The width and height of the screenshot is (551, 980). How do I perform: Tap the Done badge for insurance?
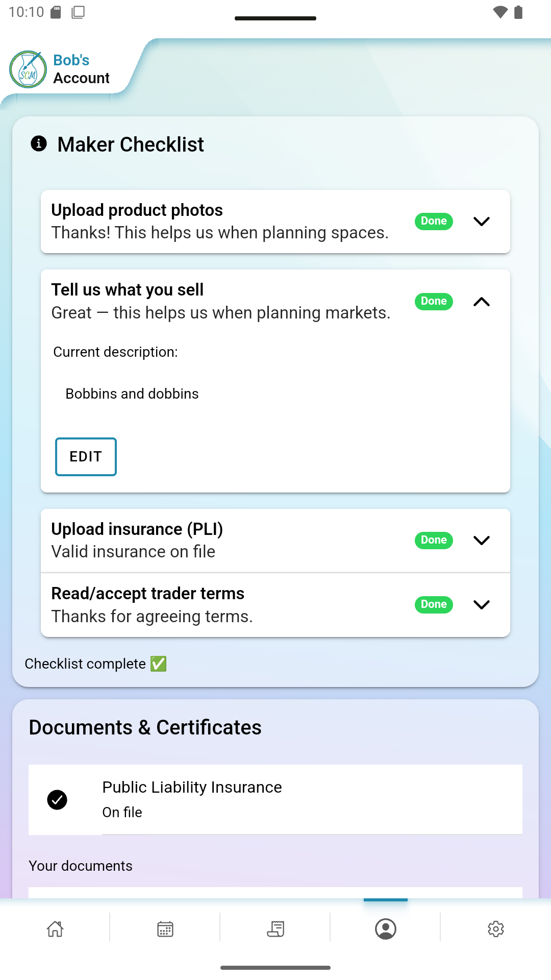click(x=434, y=541)
